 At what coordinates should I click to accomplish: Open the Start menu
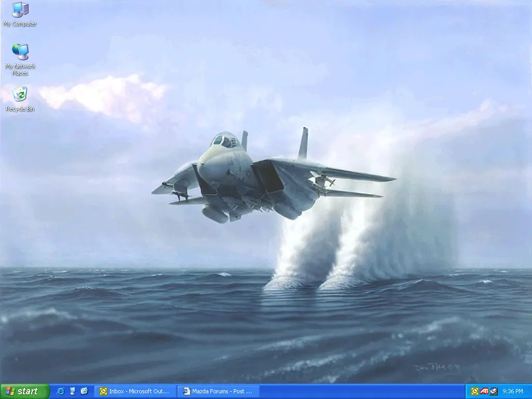pos(25,391)
